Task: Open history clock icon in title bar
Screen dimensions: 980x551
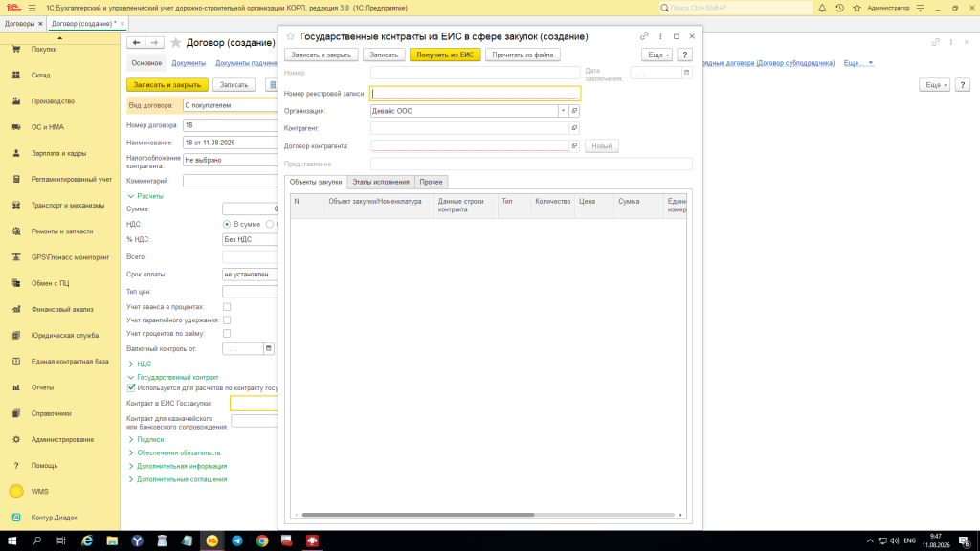Action: (839, 8)
